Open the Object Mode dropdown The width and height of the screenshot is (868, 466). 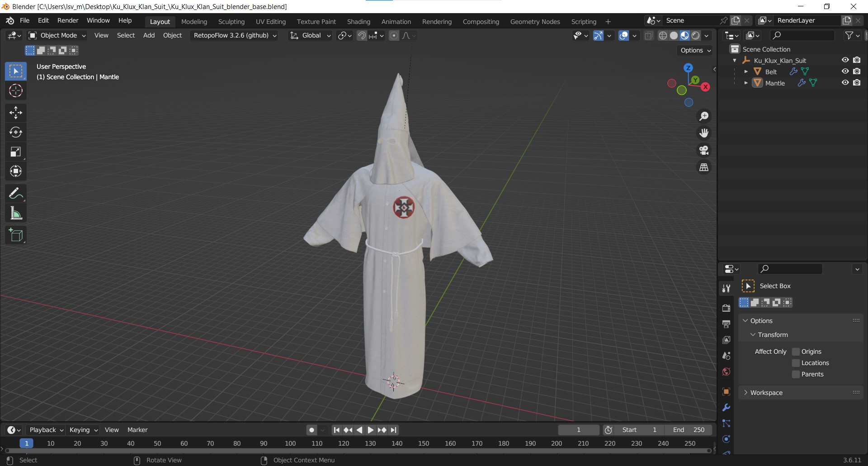point(57,36)
